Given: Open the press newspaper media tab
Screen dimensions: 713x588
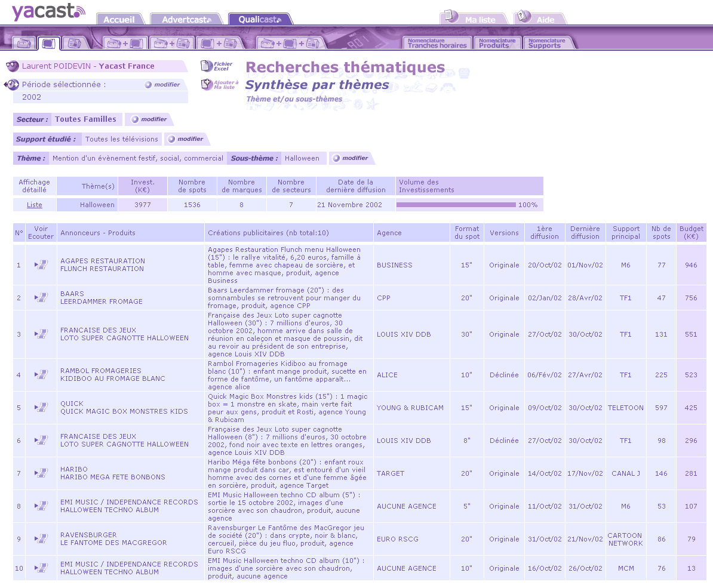Looking at the screenshot, I should (x=74, y=43).
